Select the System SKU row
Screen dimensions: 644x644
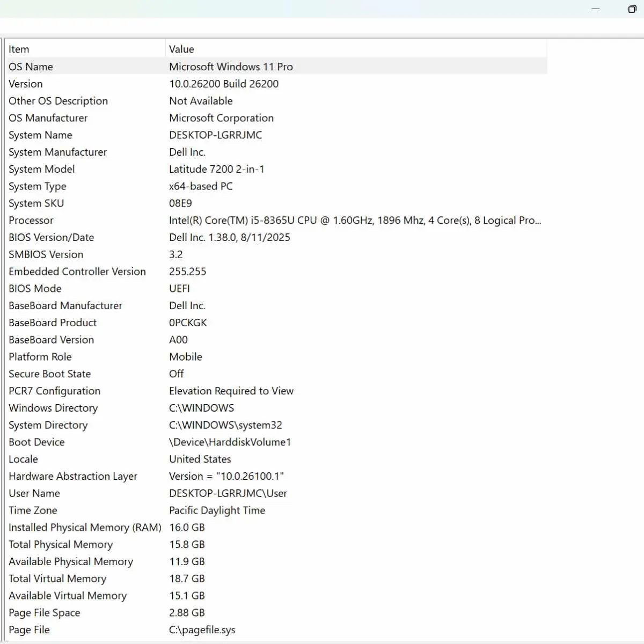[276, 203]
